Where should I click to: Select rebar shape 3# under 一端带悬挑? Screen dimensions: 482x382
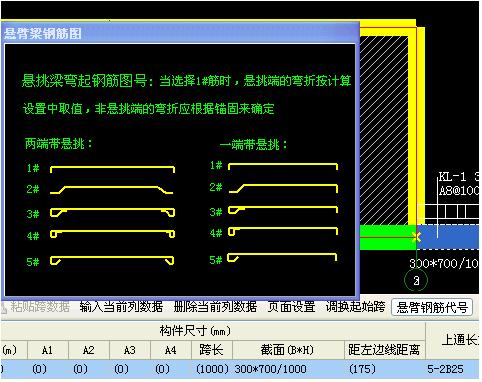(x=283, y=210)
